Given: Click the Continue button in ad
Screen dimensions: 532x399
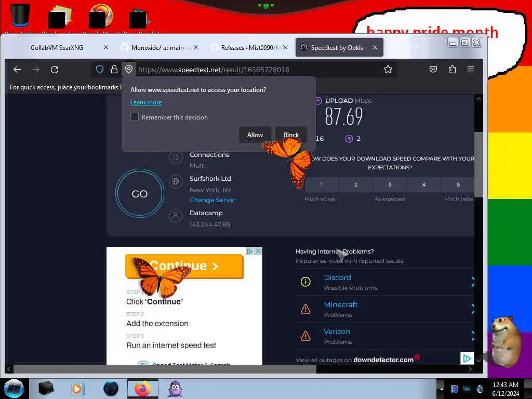Looking at the screenshot, I should click(x=184, y=266).
